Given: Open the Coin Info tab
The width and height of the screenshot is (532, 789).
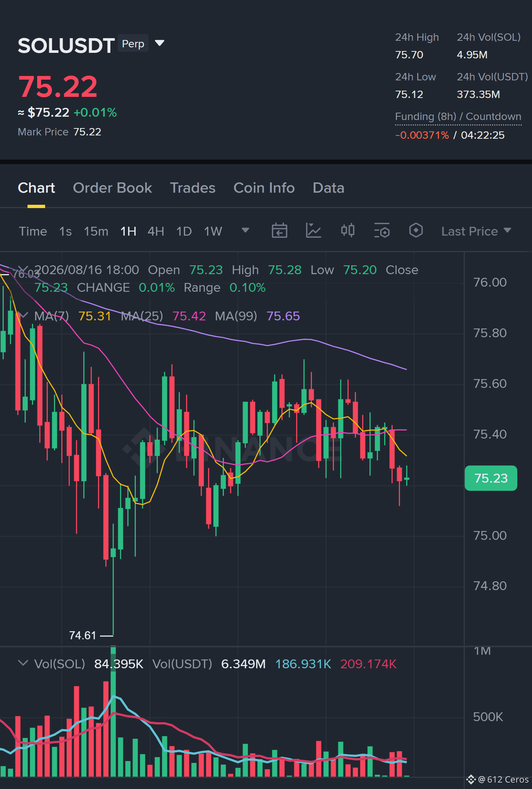Looking at the screenshot, I should coord(264,188).
